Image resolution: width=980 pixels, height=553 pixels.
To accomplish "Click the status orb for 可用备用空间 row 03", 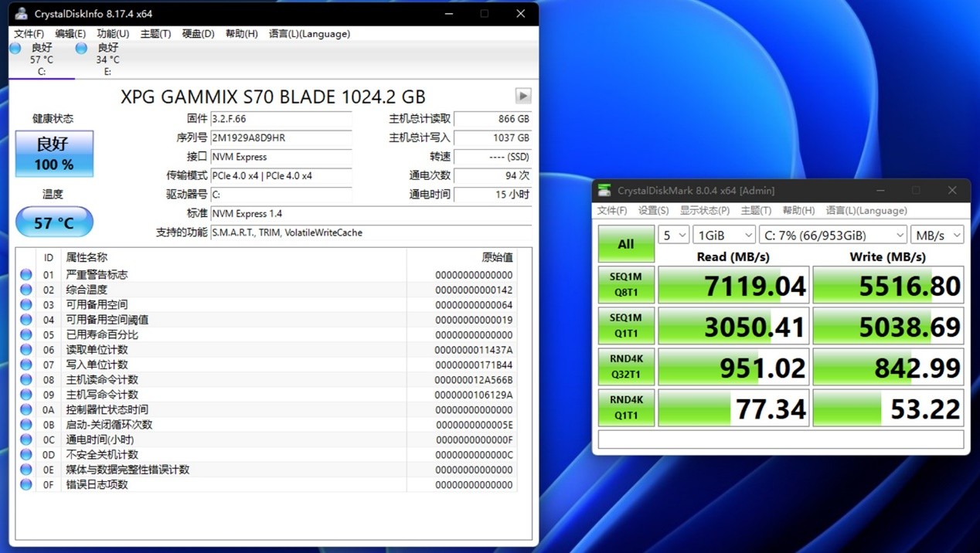I will (26, 304).
